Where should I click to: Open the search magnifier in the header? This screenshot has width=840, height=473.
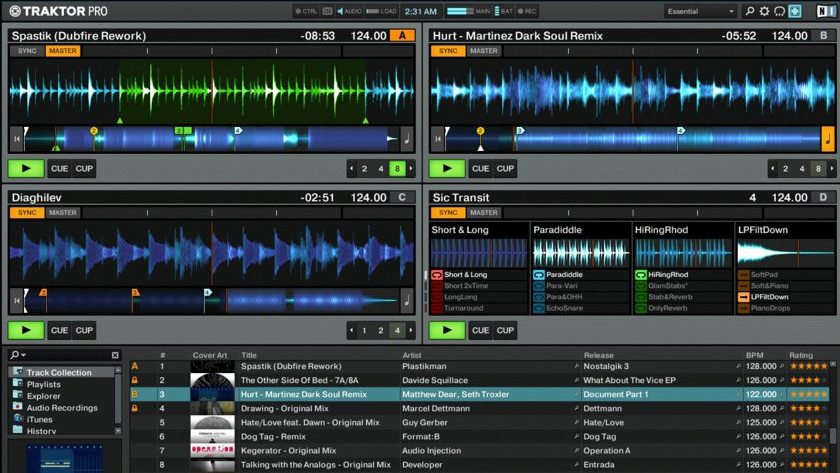pos(749,11)
